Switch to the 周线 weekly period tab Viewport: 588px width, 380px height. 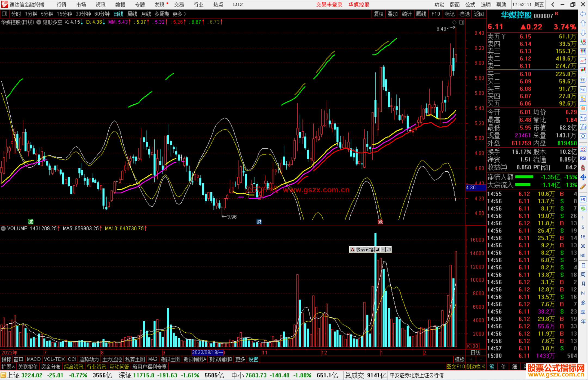click(132, 14)
